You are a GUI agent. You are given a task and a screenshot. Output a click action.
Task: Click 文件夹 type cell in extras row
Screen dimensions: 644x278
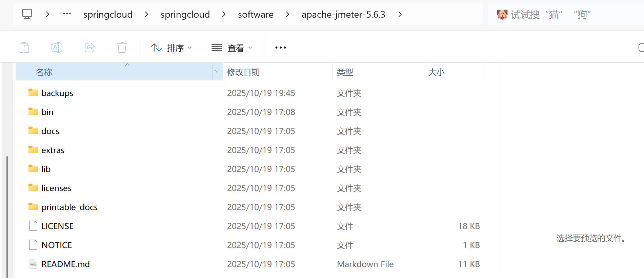[349, 150]
